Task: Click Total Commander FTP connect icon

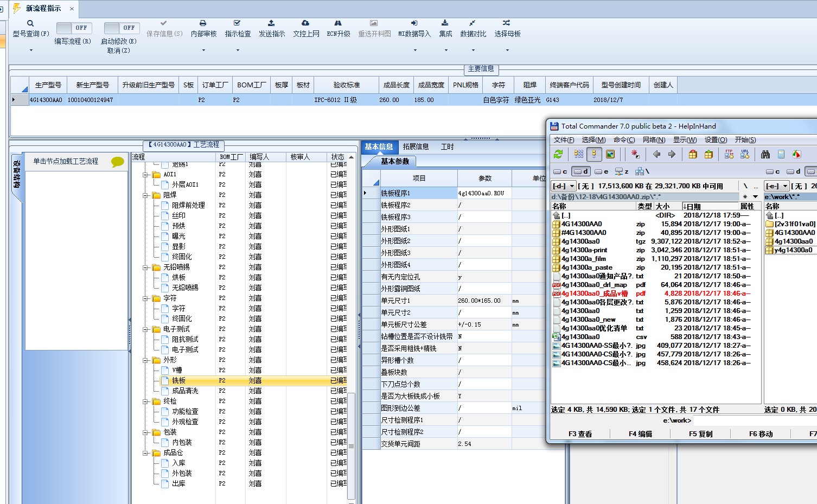Action: tap(729, 155)
